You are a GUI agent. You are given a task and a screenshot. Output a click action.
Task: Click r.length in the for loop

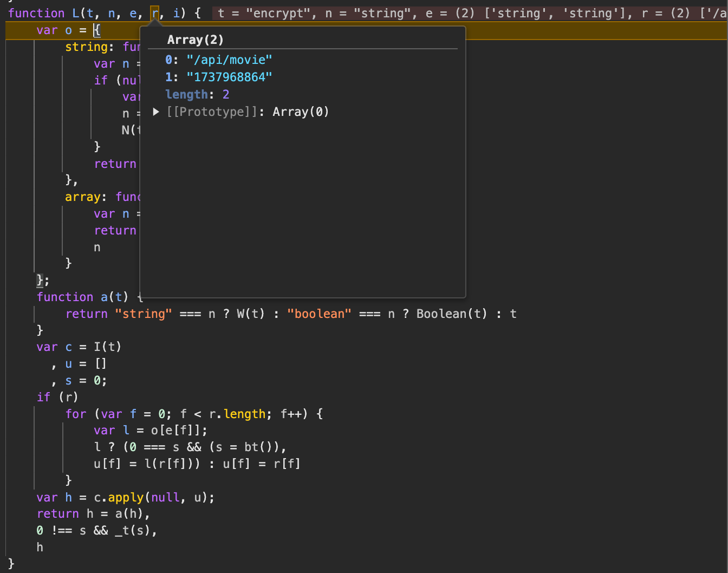coord(237,414)
